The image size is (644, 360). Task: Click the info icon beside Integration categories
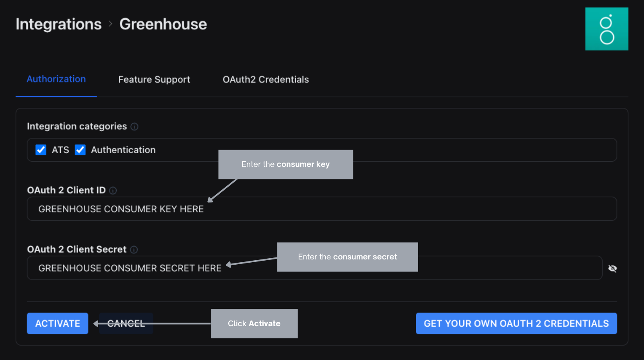pos(134,127)
